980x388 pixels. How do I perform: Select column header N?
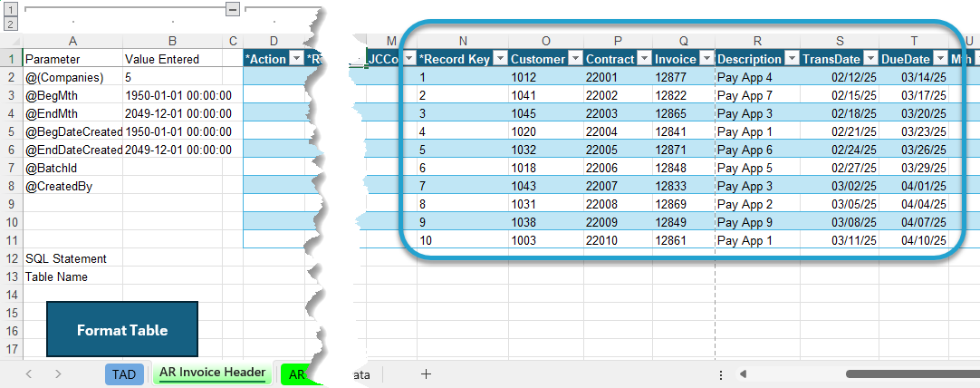pos(463,42)
